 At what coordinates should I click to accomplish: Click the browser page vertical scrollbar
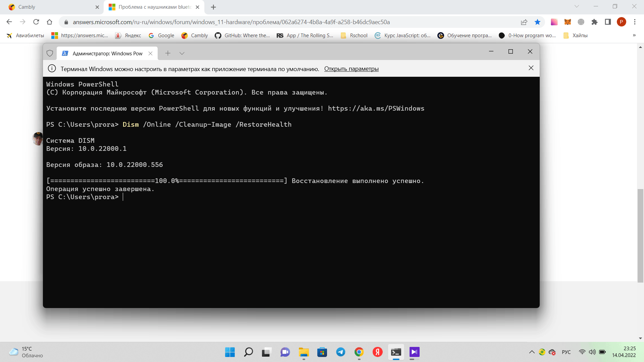pos(640,235)
